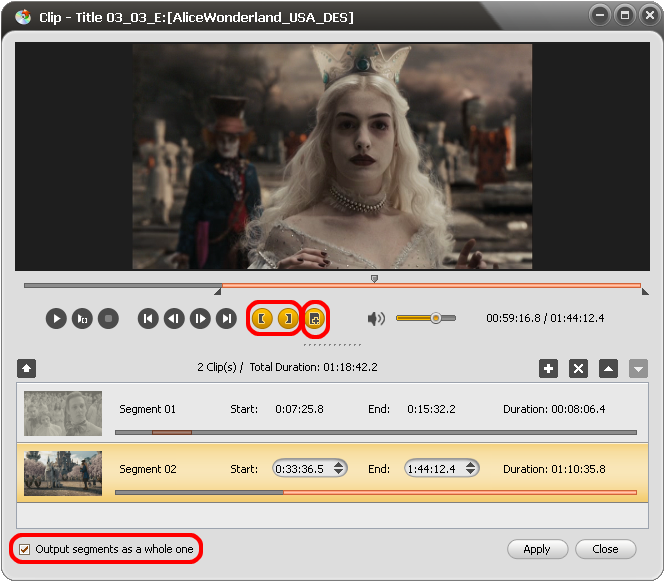The height and width of the screenshot is (582, 665).
Task: Select the Segment 01 thumbnail
Action: tap(63, 414)
